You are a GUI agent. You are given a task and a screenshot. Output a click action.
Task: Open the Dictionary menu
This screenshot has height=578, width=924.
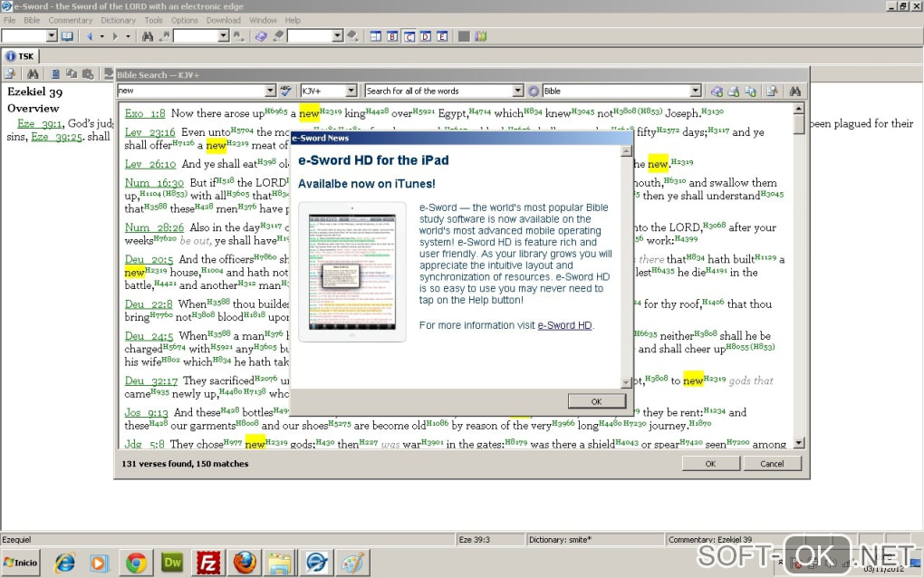coord(118,20)
